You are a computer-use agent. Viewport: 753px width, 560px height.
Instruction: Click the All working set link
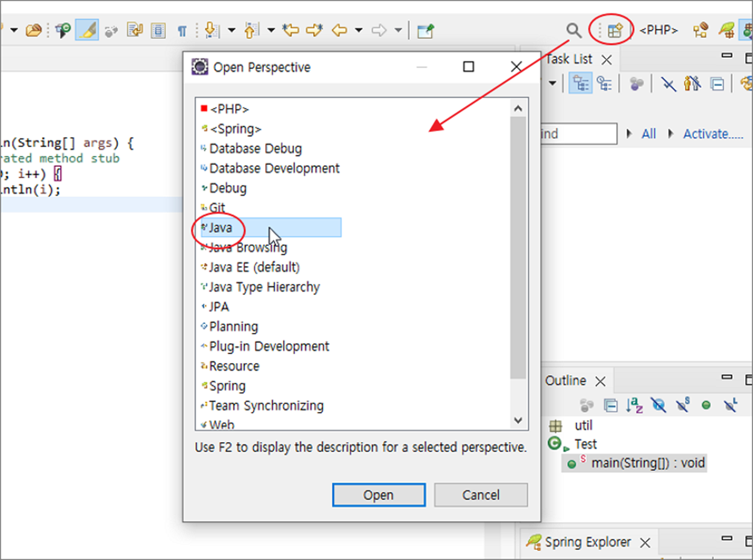pos(649,134)
